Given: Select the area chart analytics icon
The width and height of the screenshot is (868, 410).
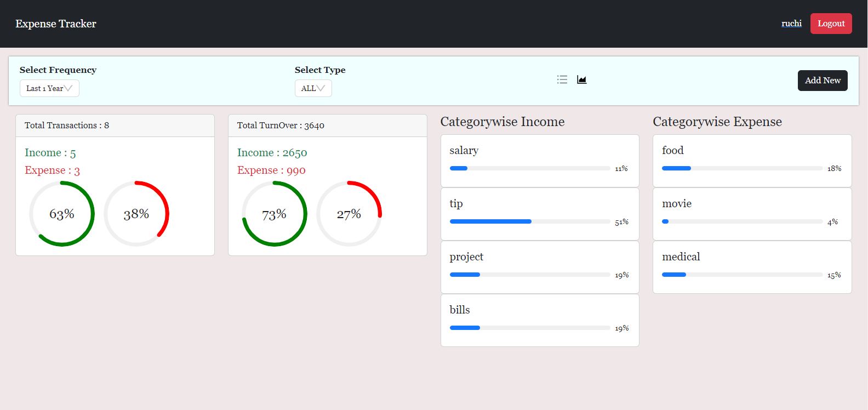Looking at the screenshot, I should (x=582, y=79).
